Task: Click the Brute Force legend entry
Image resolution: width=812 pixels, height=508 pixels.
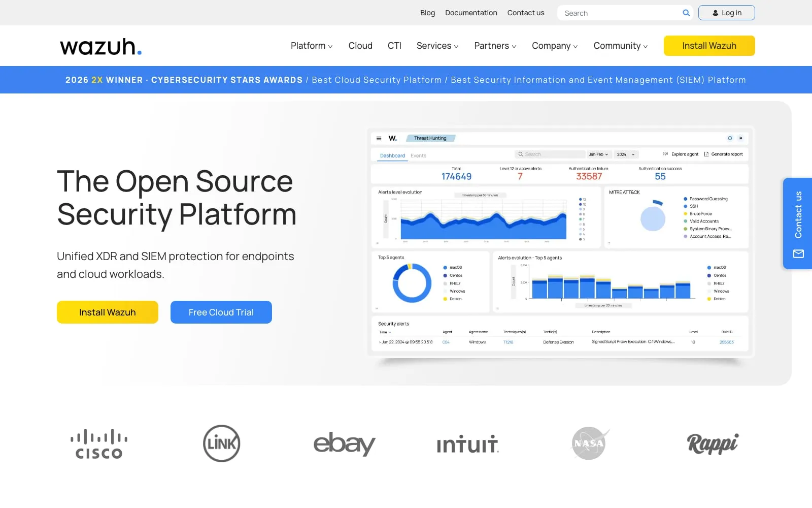Action: [x=698, y=214]
